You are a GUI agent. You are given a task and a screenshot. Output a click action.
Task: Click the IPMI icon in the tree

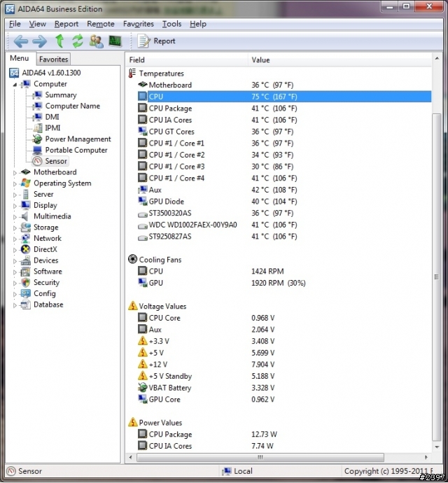coord(38,128)
